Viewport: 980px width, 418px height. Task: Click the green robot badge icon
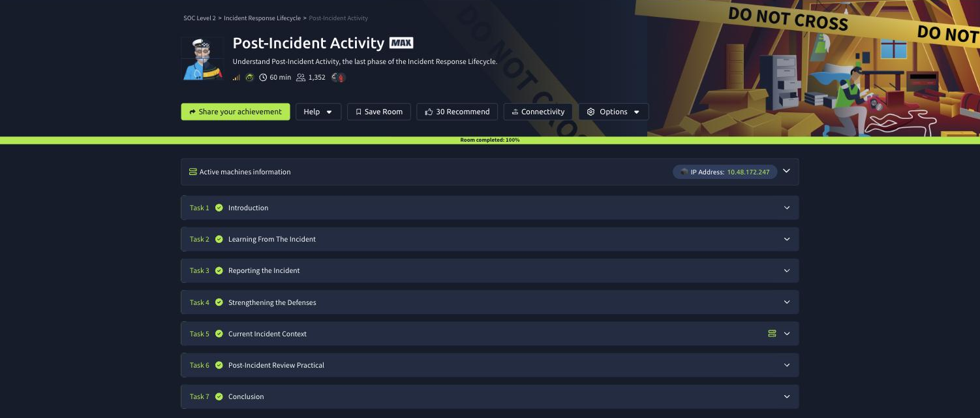click(250, 77)
